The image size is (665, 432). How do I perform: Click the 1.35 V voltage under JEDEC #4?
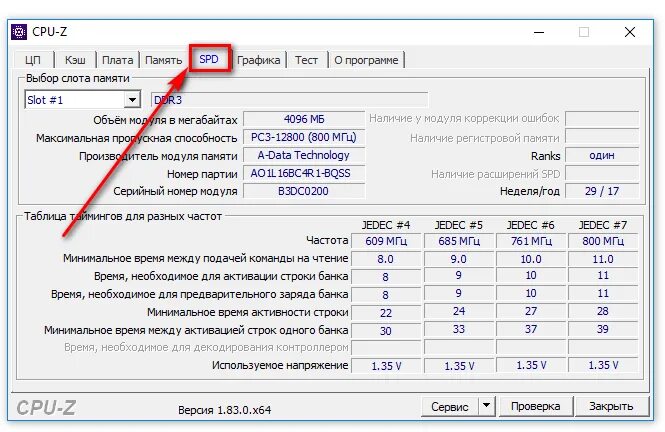coord(386,366)
